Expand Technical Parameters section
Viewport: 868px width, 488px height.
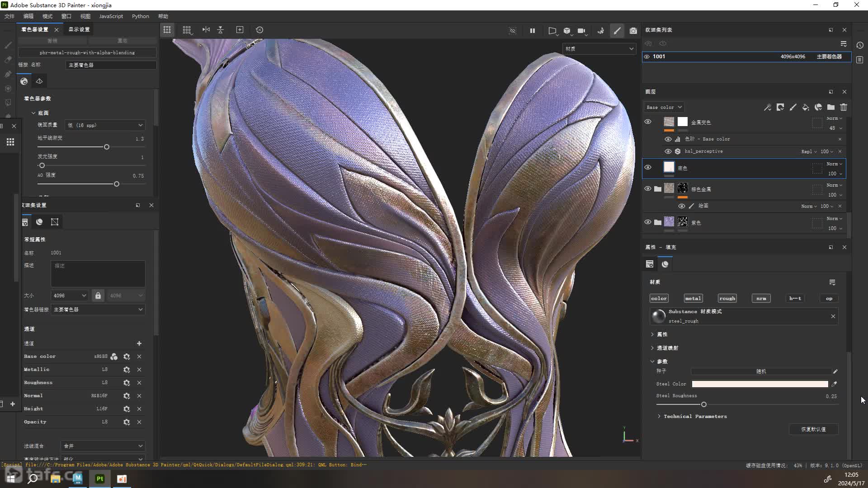[659, 417]
